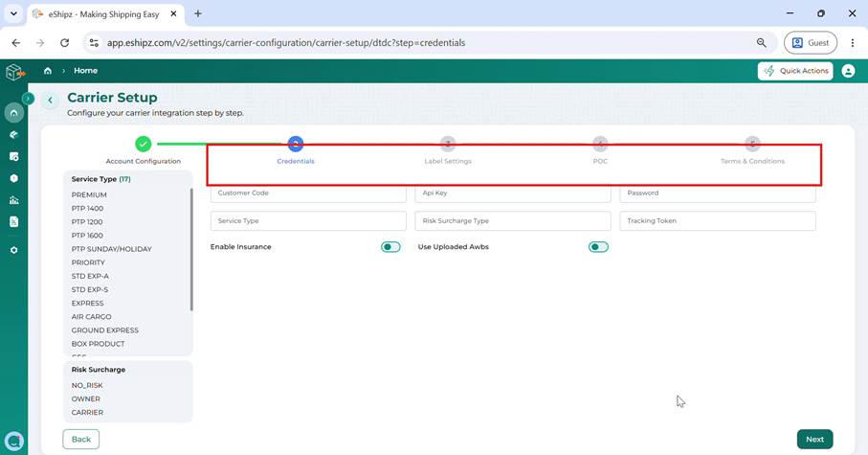Click the Service Type list scrollbar
868x455 pixels.
pos(191,249)
